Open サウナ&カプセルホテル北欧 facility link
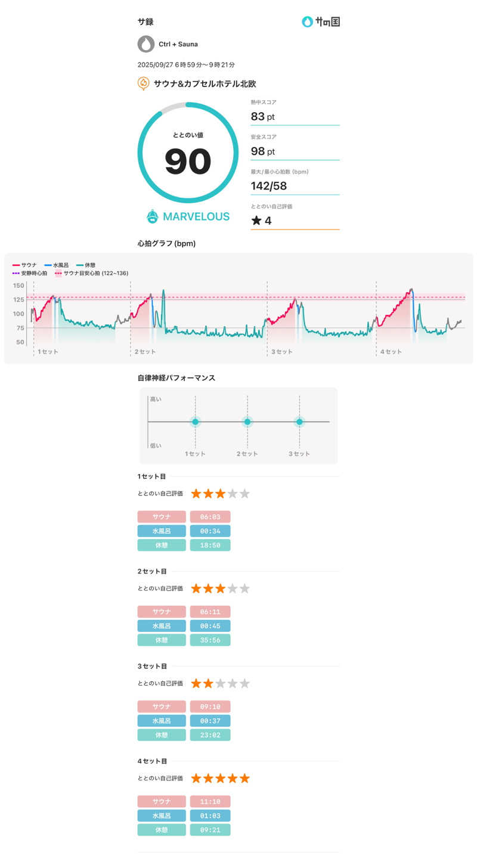The image size is (477, 868). (205, 84)
